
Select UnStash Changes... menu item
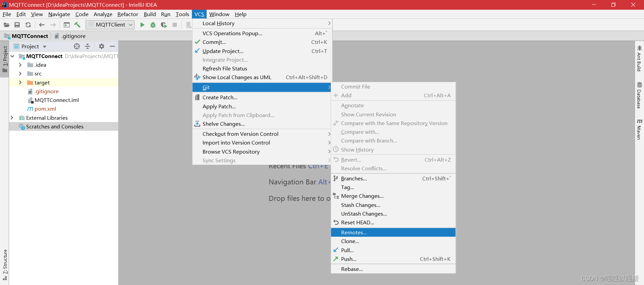pyautogui.click(x=393, y=214)
